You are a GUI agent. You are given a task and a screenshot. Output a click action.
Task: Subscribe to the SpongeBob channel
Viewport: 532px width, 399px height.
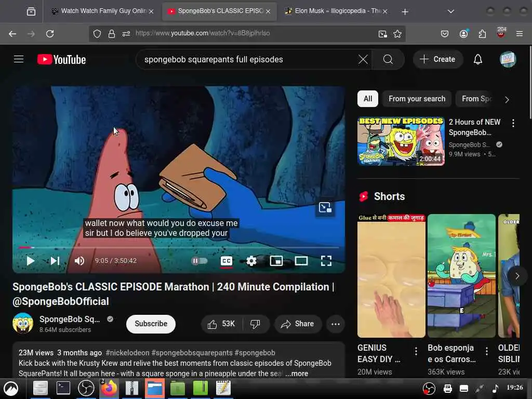151,324
